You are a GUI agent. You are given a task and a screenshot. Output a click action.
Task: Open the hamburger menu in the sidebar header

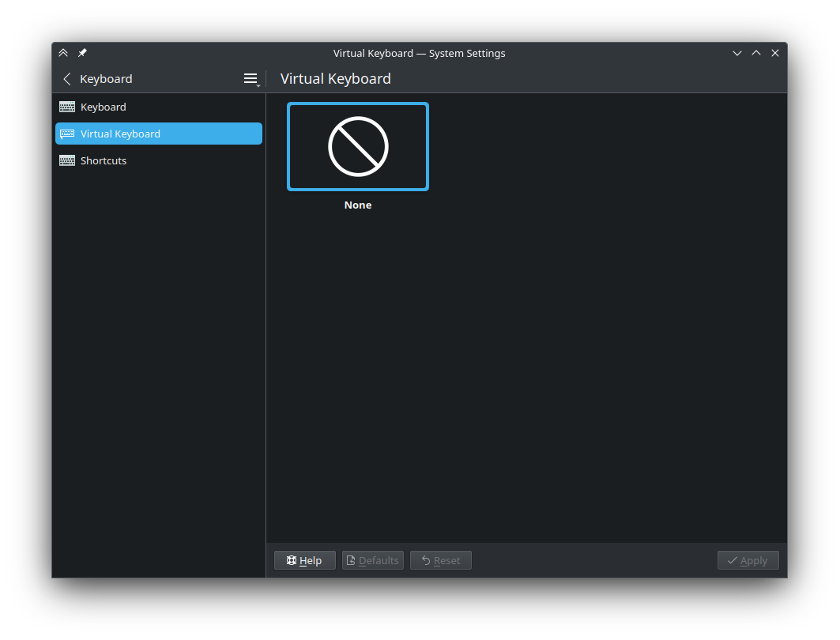pos(250,79)
